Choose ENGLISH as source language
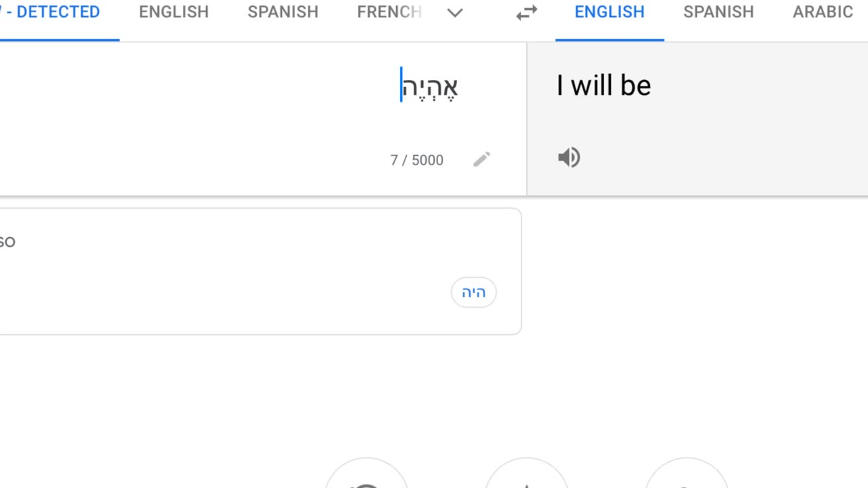This screenshot has width=868, height=488. [x=174, y=12]
